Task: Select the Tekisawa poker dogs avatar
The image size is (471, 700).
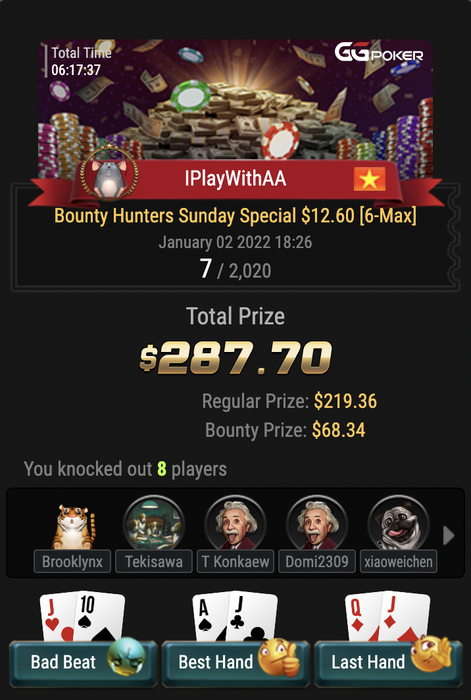Action: (154, 523)
